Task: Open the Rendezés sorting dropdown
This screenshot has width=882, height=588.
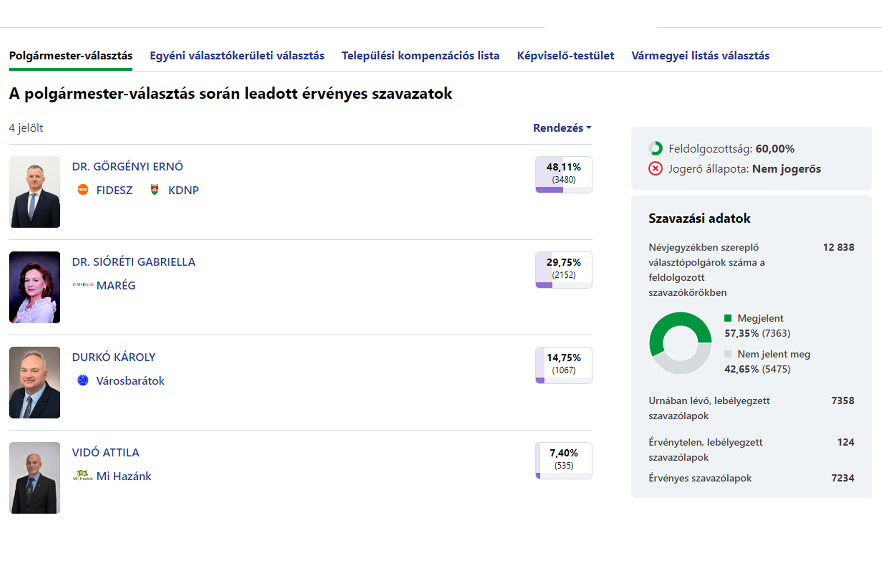Action: tap(562, 128)
